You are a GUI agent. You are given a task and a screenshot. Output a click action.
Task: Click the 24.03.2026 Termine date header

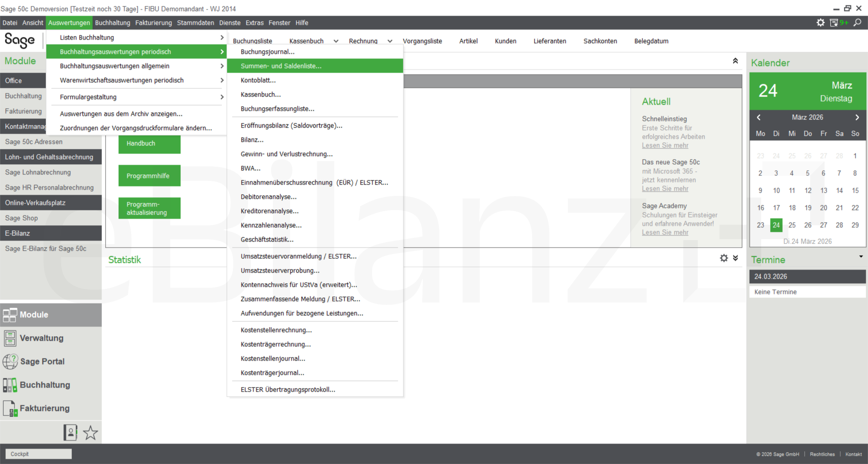click(x=807, y=276)
